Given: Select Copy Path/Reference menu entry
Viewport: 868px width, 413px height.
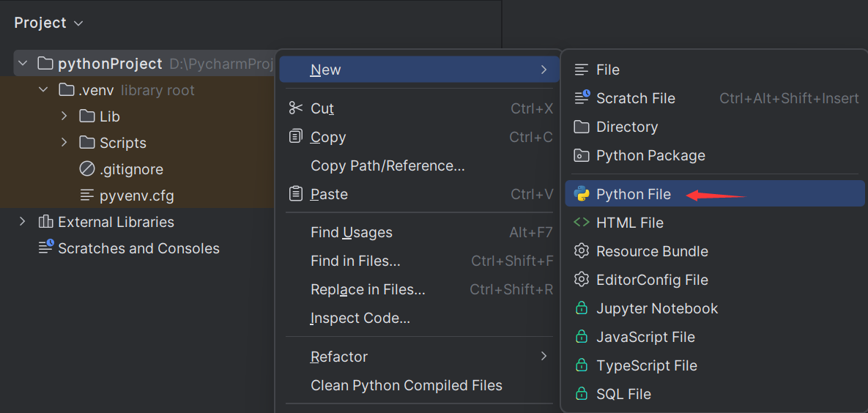Looking at the screenshot, I should (x=387, y=165).
